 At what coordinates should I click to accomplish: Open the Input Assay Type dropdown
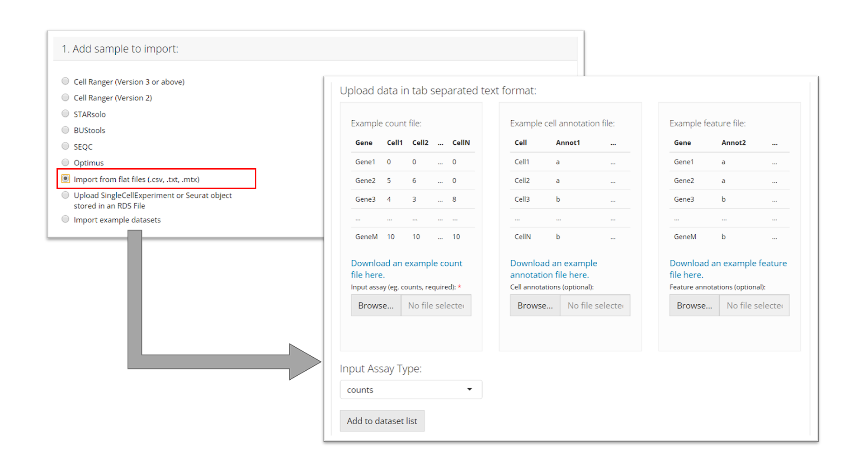410,390
